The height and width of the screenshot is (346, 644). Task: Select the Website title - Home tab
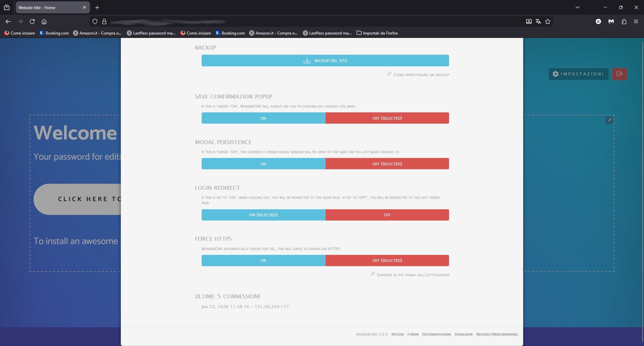click(x=49, y=7)
